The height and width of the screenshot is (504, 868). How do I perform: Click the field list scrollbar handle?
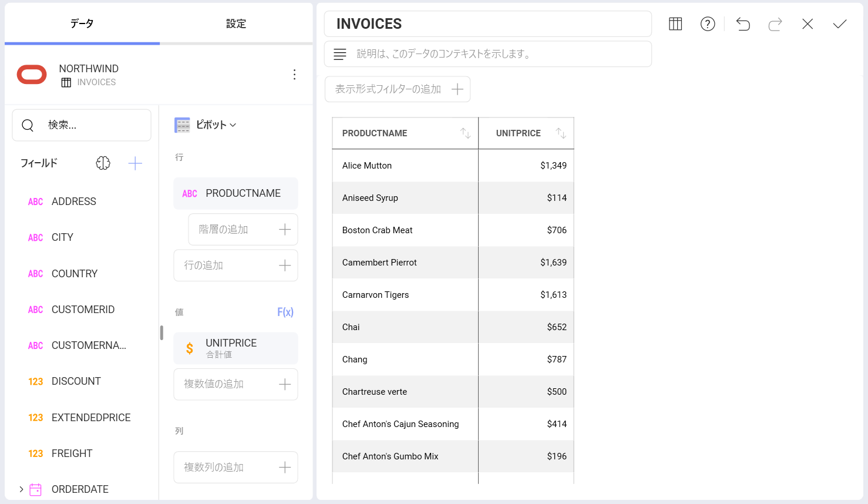point(162,332)
